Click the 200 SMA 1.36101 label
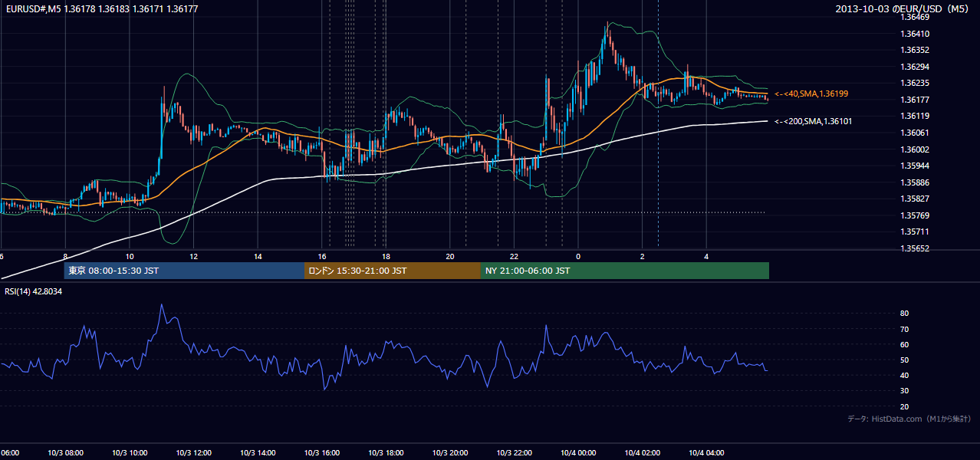The width and height of the screenshot is (980, 460). point(814,121)
